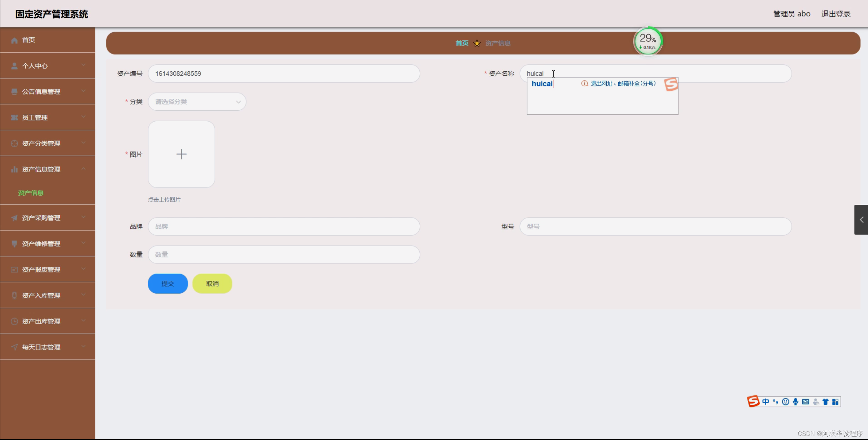The width and height of the screenshot is (868, 440).
Task: Click the home icon beside 首页 in the sidebar
Action: click(14, 40)
